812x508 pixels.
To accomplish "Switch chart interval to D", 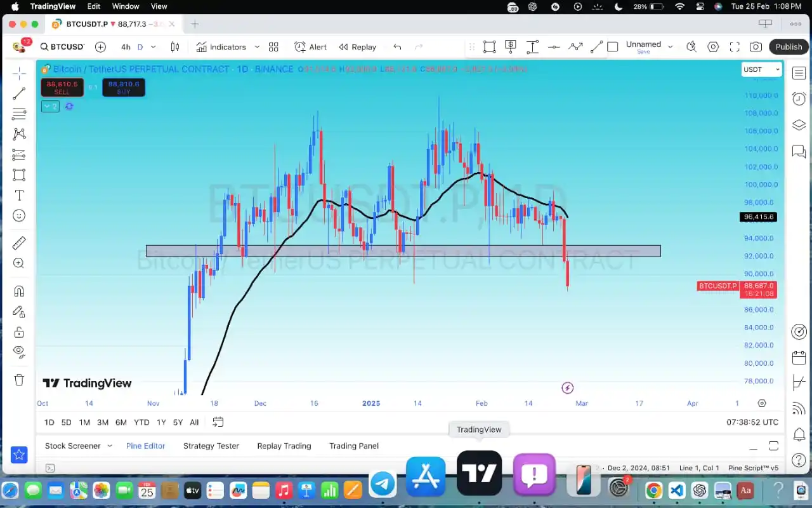I will point(140,47).
